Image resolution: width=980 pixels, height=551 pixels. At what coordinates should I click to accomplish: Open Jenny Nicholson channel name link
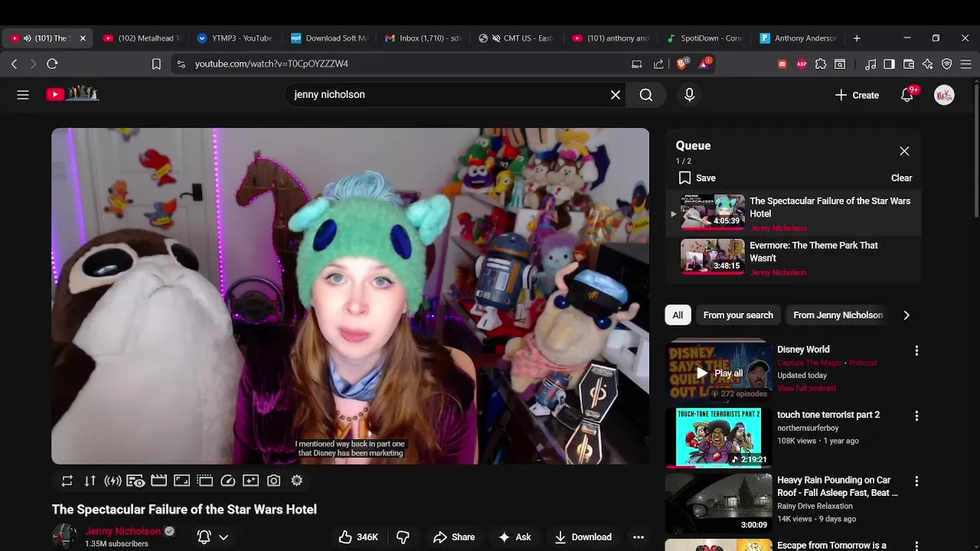[x=122, y=531]
